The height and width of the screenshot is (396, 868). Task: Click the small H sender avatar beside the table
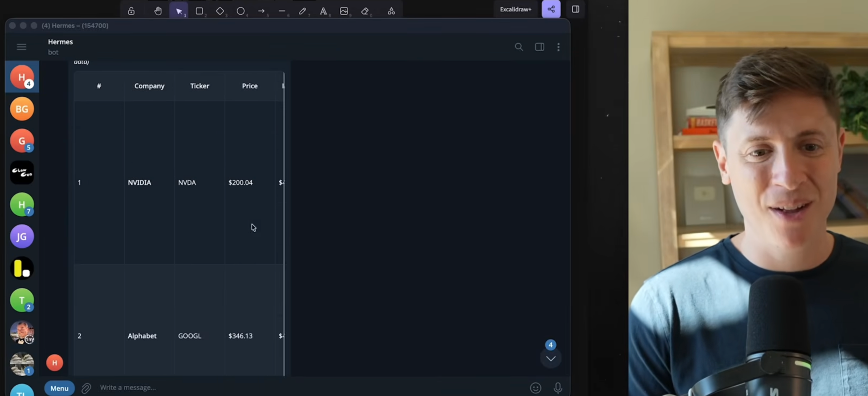pos(54,363)
